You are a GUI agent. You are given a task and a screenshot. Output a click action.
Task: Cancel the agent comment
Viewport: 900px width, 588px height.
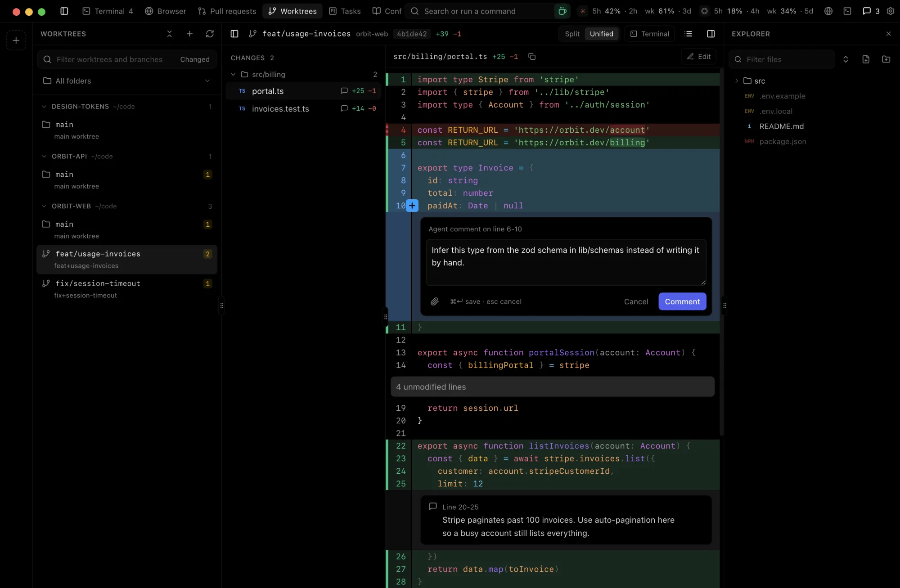(636, 301)
